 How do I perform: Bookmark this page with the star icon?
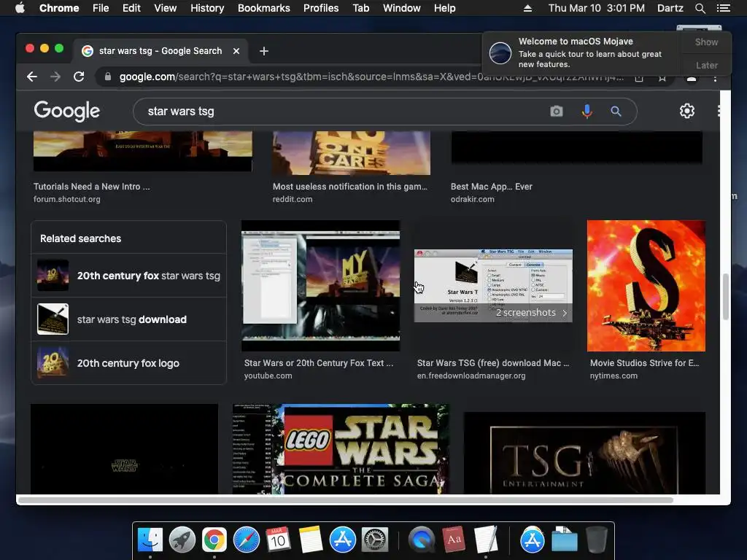pos(662,77)
